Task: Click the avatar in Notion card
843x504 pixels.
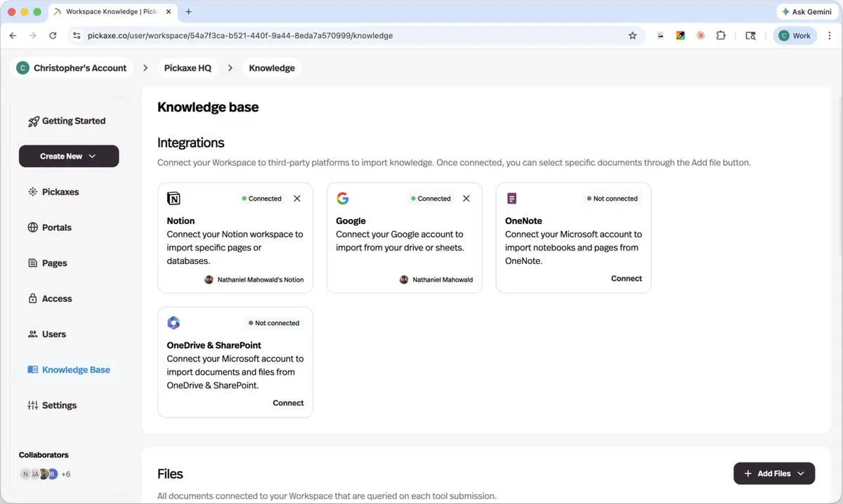Action: click(x=209, y=279)
